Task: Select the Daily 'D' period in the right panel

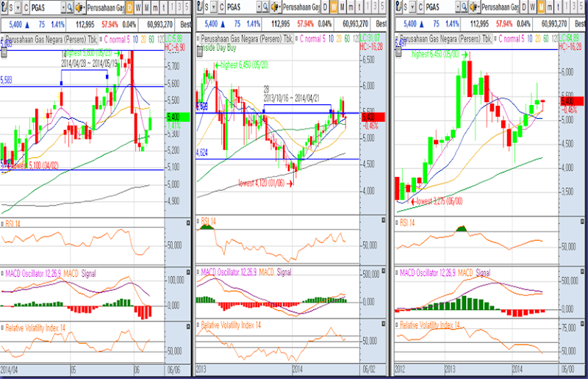Action: coord(524,7)
